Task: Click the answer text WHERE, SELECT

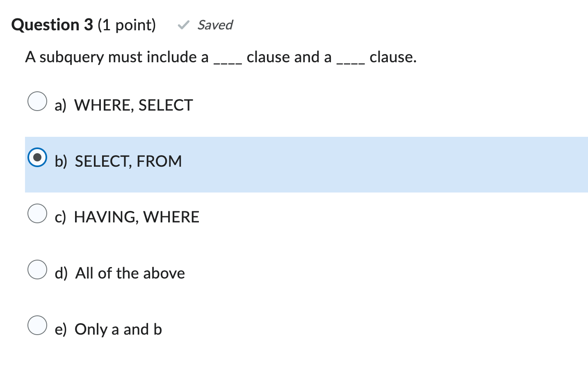Action: click(133, 105)
